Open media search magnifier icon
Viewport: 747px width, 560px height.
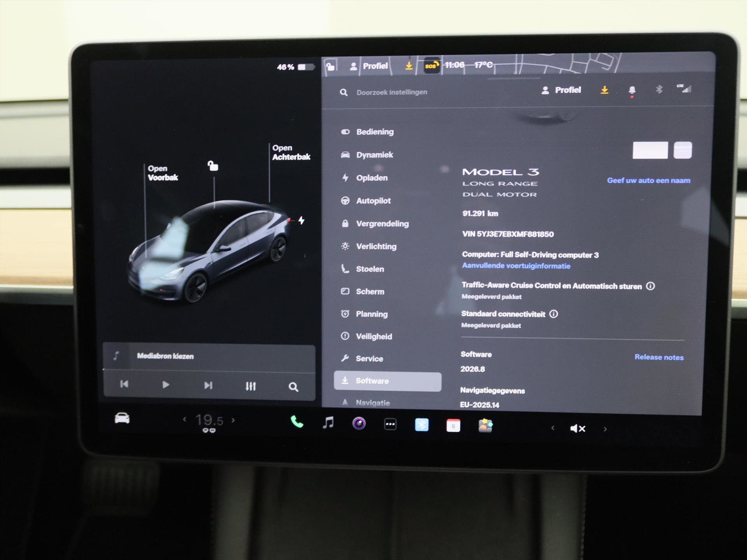293,387
